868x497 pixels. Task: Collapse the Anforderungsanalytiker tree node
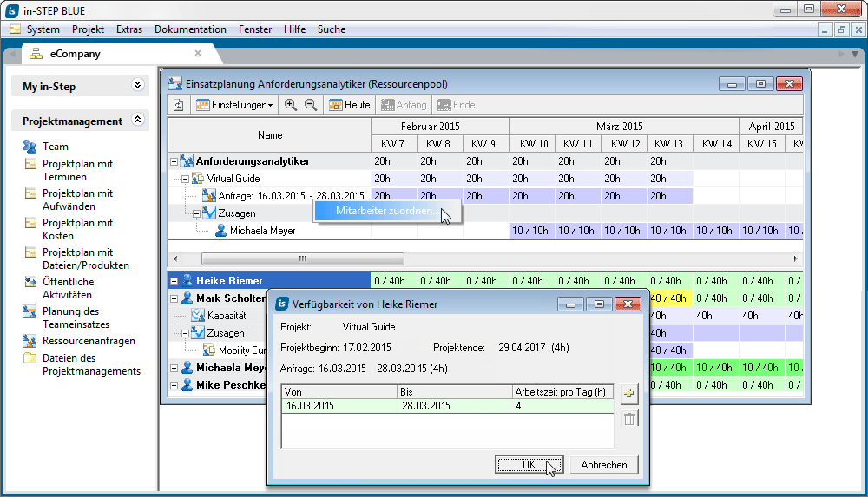[x=174, y=161]
